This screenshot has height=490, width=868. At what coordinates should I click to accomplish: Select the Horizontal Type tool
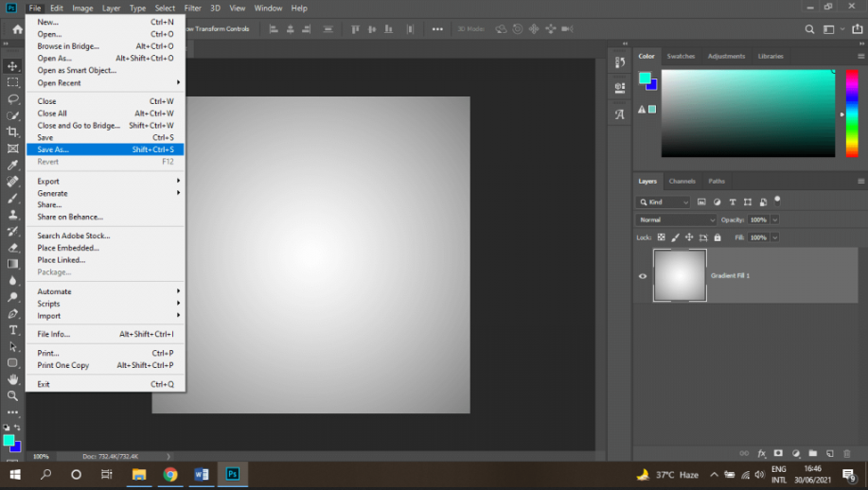pos(12,330)
